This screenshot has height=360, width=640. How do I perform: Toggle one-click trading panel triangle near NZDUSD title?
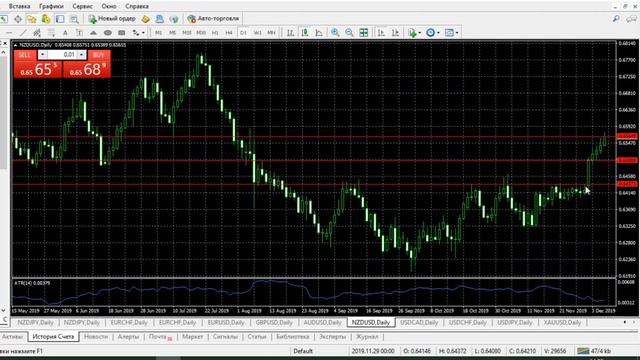pyautogui.click(x=16, y=45)
